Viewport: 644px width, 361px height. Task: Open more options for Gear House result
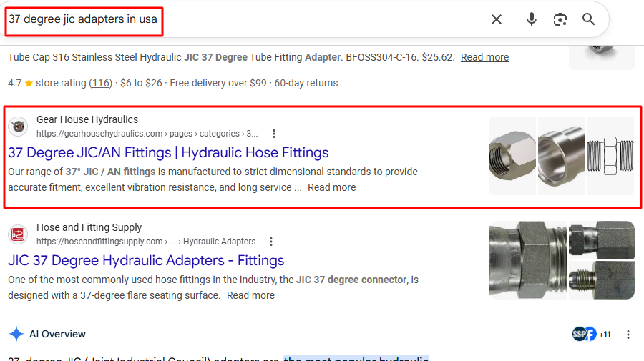pyautogui.click(x=273, y=134)
